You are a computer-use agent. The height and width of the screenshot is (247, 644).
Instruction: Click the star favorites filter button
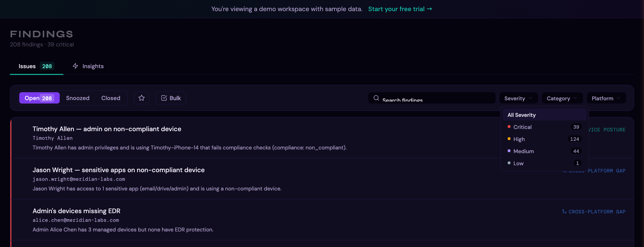point(141,98)
